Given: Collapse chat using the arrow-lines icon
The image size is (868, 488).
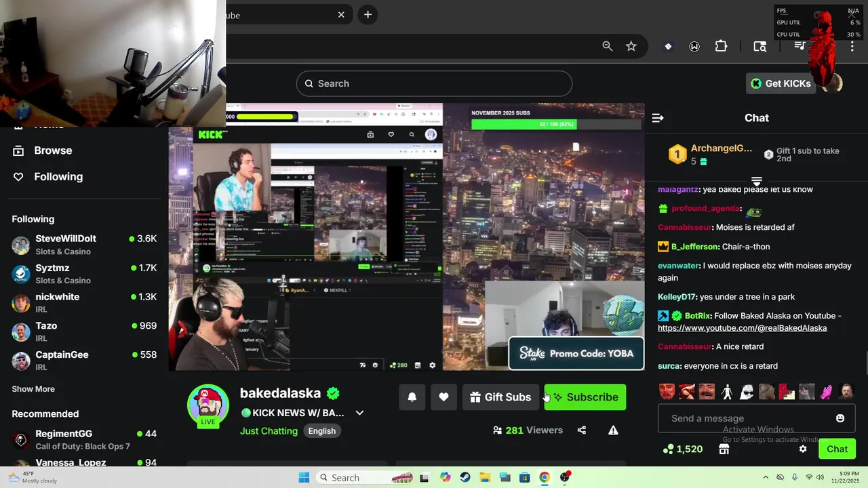Looking at the screenshot, I should [657, 118].
